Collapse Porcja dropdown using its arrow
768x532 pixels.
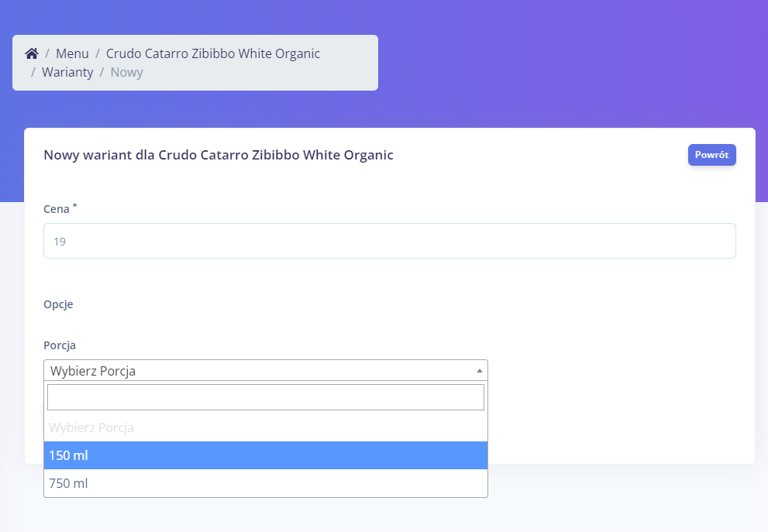[479, 370]
